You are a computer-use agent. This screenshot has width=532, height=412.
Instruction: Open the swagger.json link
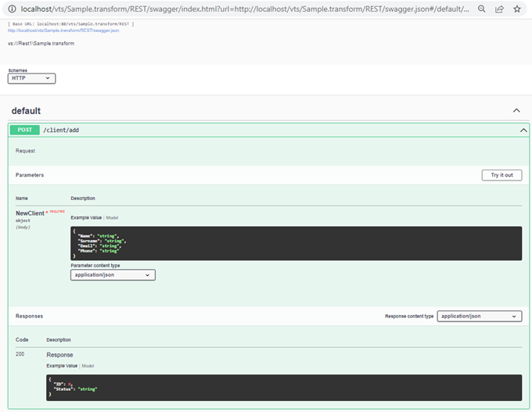coord(63,30)
